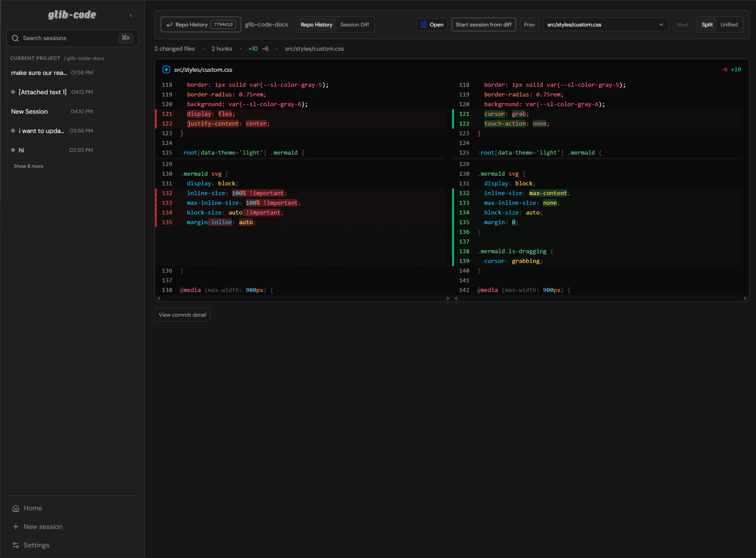
Task: Click the search magnifier icon
Action: tap(15, 38)
